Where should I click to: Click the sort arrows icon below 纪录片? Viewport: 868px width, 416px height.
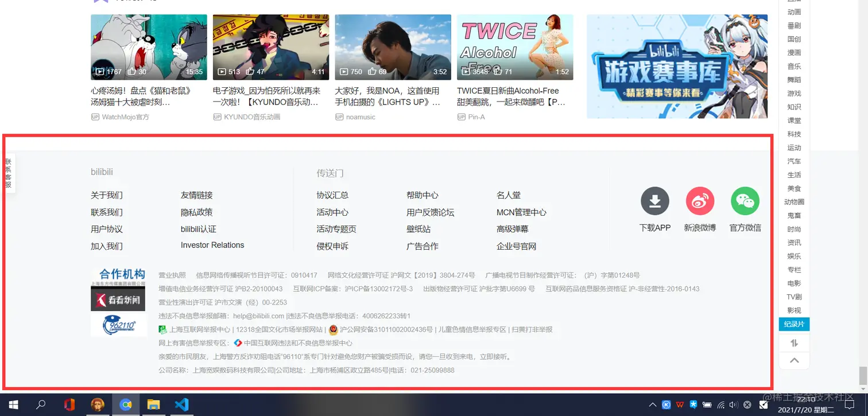point(794,343)
